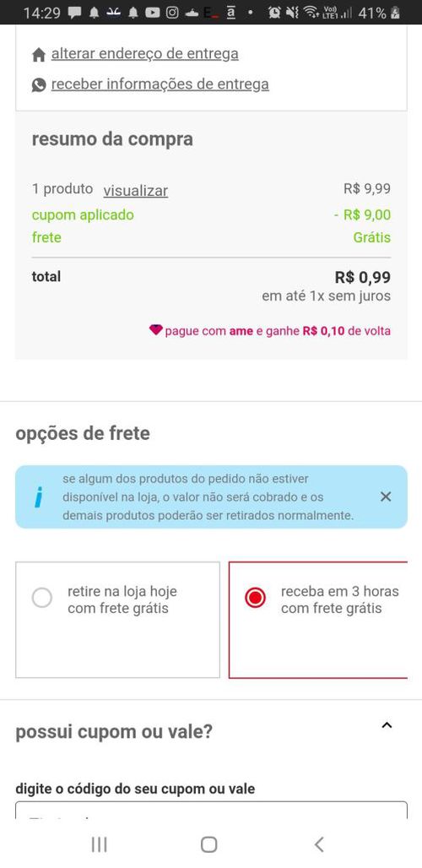Tap Instagram notification icon in status bar
Screen dimensions: 422x868
pyautogui.click(x=172, y=14)
